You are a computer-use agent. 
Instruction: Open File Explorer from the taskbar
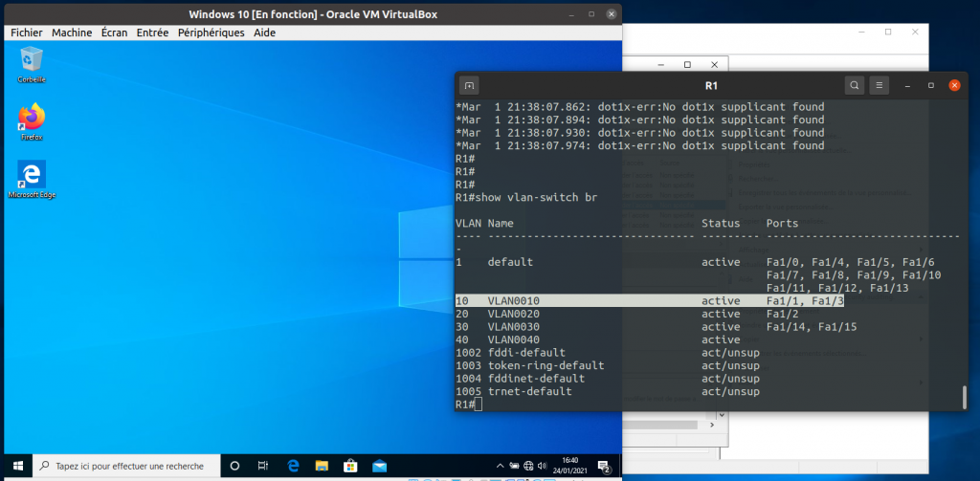click(322, 466)
